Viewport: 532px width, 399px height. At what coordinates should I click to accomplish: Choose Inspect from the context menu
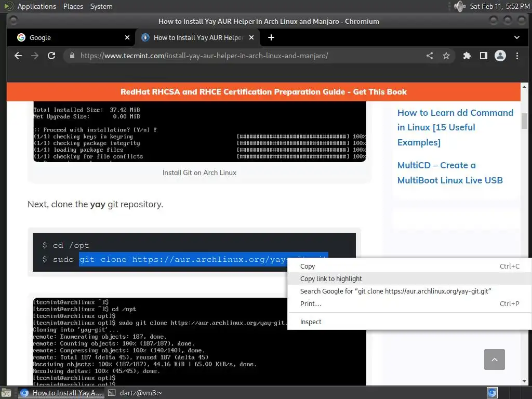409,322
